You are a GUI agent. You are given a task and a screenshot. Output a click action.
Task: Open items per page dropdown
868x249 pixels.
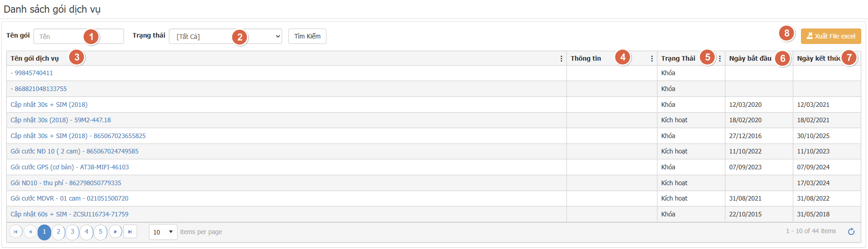163,232
